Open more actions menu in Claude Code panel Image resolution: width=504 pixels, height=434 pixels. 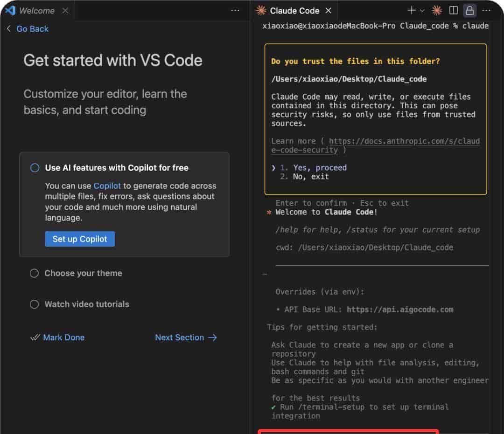[486, 11]
